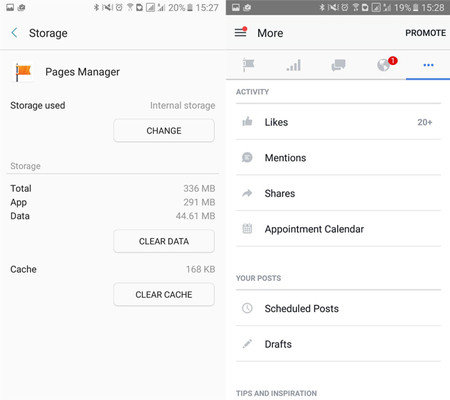Open the Messages chat bubbles tab
Screen dimensions: 450x400
[x=338, y=65]
